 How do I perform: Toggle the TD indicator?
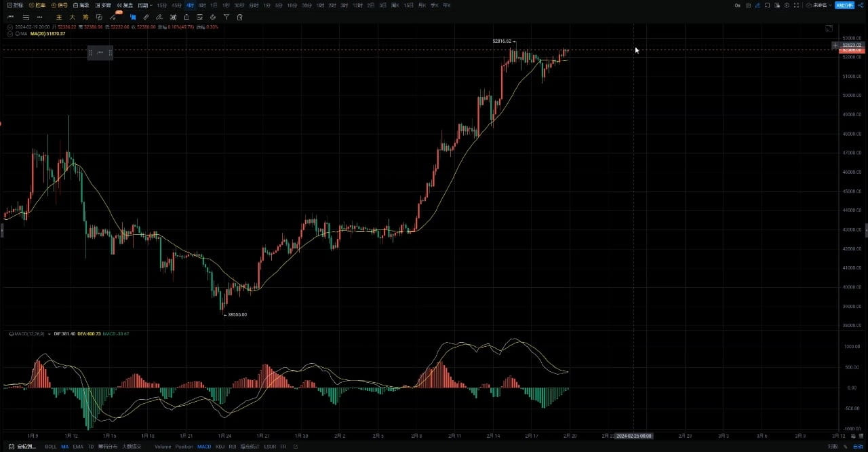pos(91,447)
